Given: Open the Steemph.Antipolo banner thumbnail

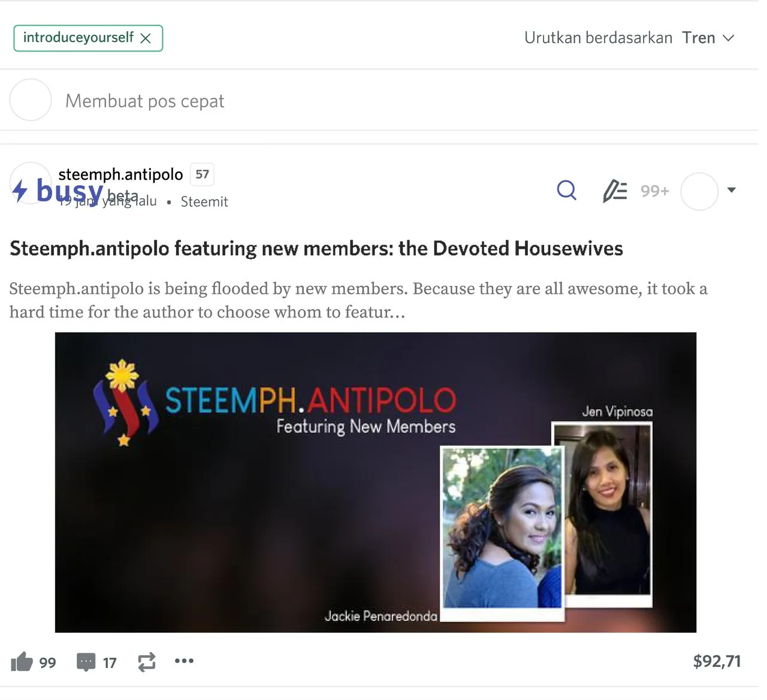Looking at the screenshot, I should pyautogui.click(x=376, y=482).
